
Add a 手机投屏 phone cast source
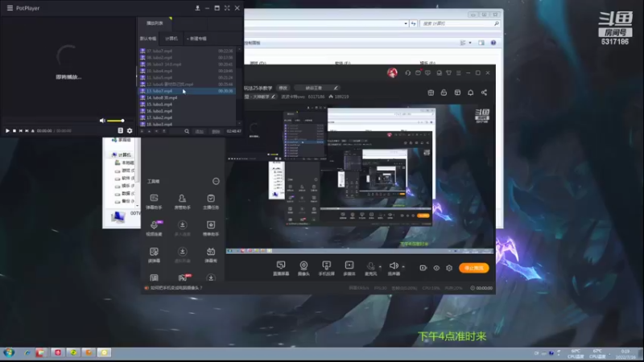point(327,269)
